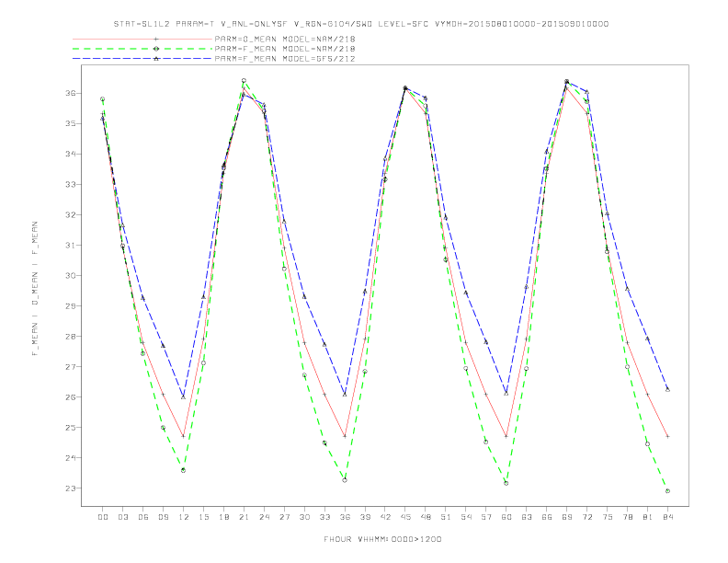Click x-axis forecast hour label 48
The height and width of the screenshot is (563, 728).
[x=426, y=517]
